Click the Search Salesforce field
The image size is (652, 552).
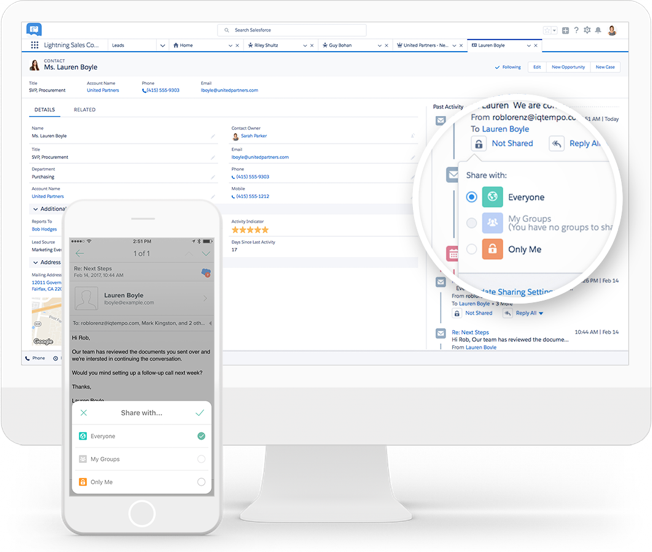click(x=292, y=30)
